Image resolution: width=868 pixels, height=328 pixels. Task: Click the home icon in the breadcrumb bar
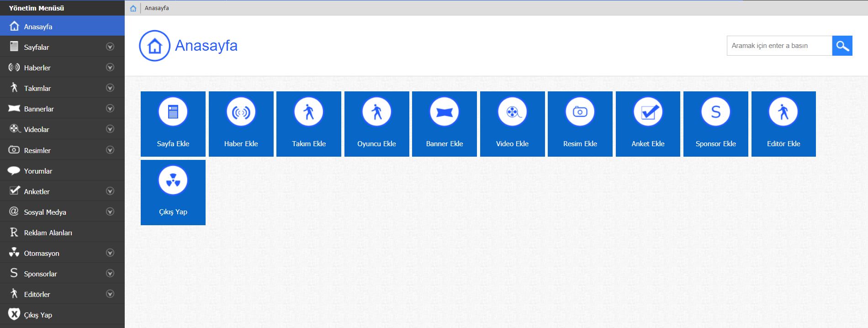click(x=133, y=8)
